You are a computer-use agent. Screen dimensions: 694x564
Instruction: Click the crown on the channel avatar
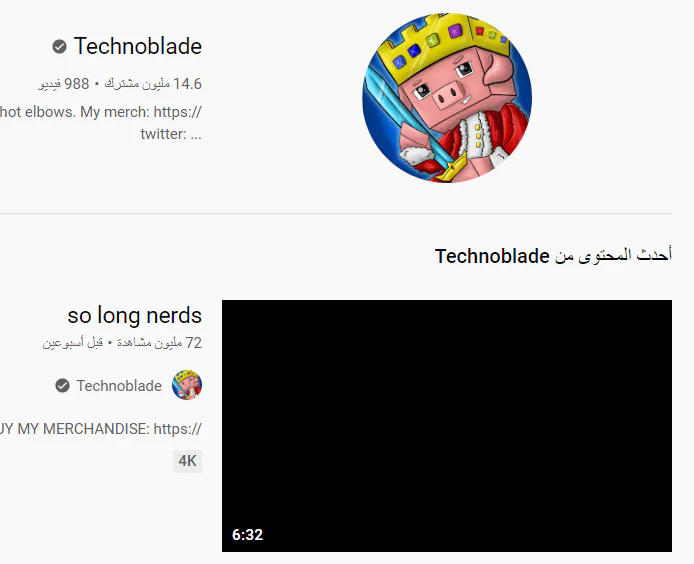[x=447, y=44]
